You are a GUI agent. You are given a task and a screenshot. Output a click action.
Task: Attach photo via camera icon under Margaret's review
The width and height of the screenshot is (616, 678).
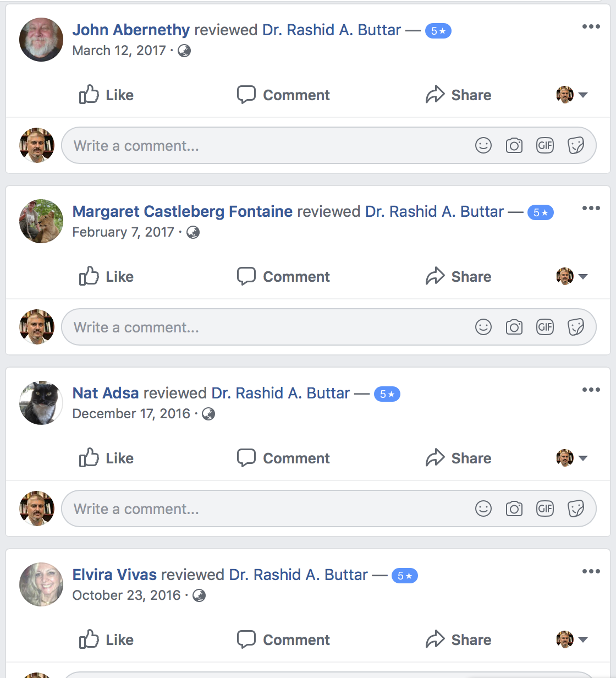[x=514, y=327]
